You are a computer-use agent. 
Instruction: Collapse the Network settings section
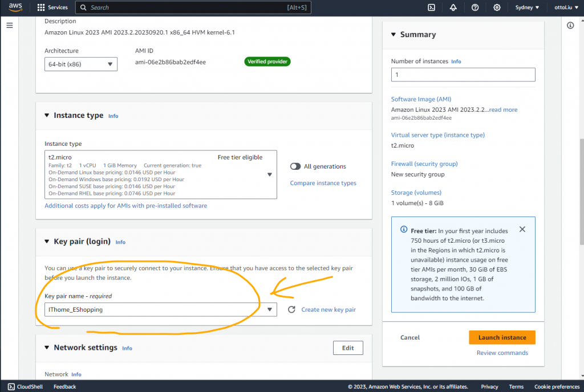tap(47, 348)
